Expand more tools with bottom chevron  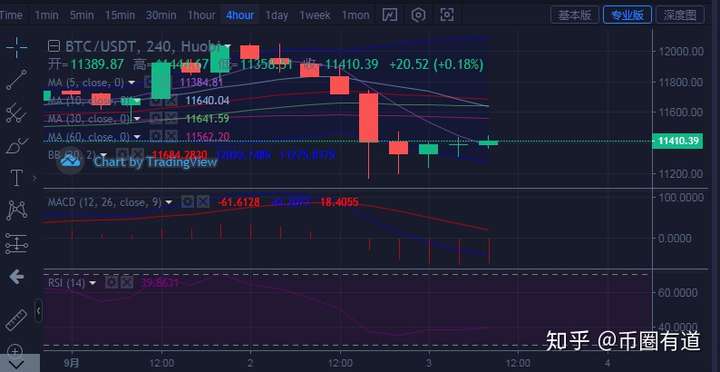point(17,365)
